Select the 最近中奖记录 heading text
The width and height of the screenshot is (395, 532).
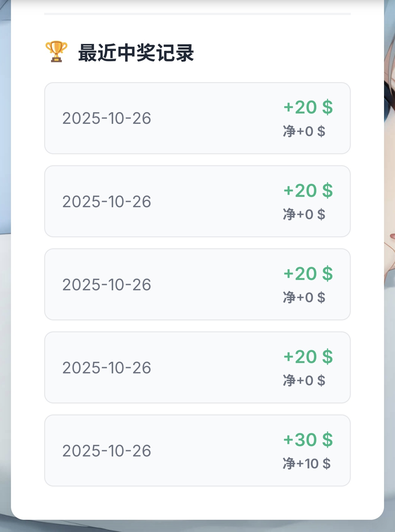pyautogui.click(x=136, y=53)
